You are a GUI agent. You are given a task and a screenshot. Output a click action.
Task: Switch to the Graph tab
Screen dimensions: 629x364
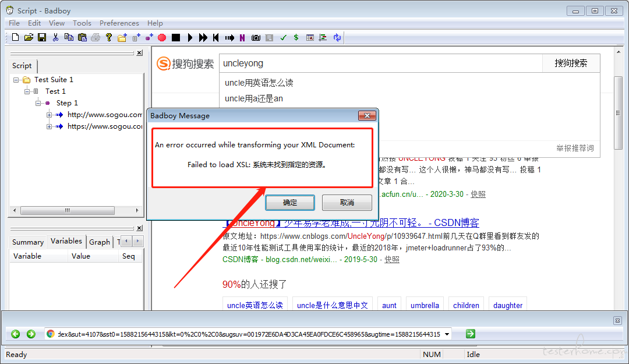(100, 242)
